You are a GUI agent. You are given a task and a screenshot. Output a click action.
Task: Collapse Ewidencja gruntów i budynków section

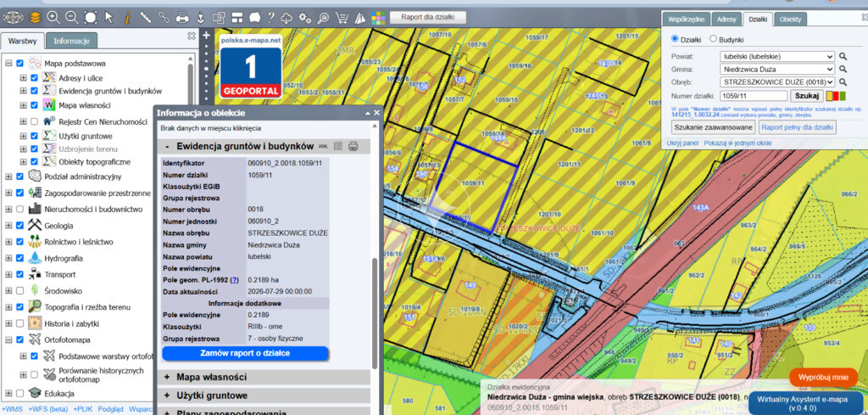click(x=264, y=146)
